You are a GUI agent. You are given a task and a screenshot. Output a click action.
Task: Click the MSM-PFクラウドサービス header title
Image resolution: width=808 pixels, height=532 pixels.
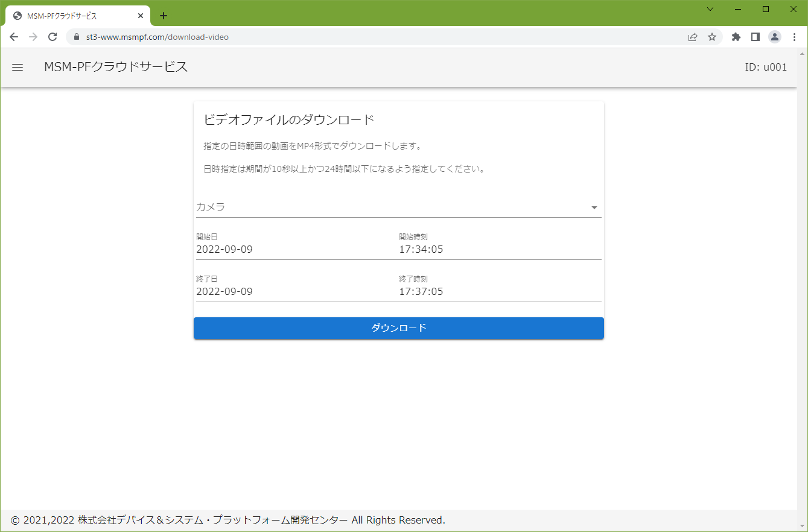[116, 67]
